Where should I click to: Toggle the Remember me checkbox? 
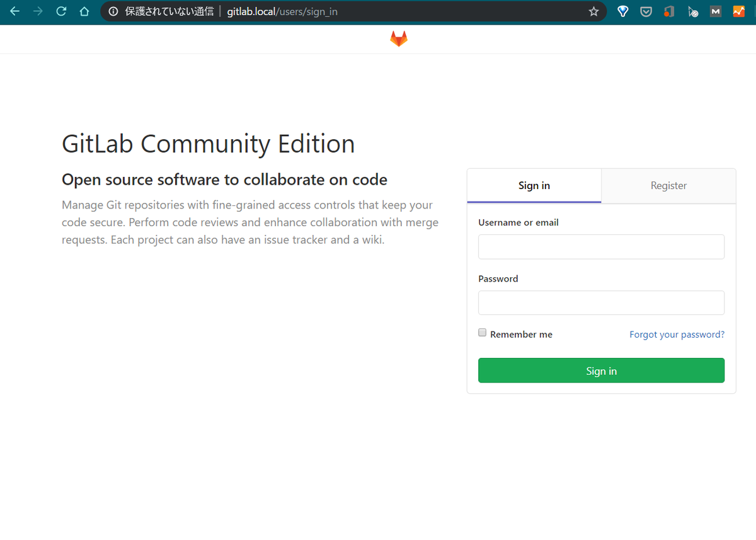[483, 333]
